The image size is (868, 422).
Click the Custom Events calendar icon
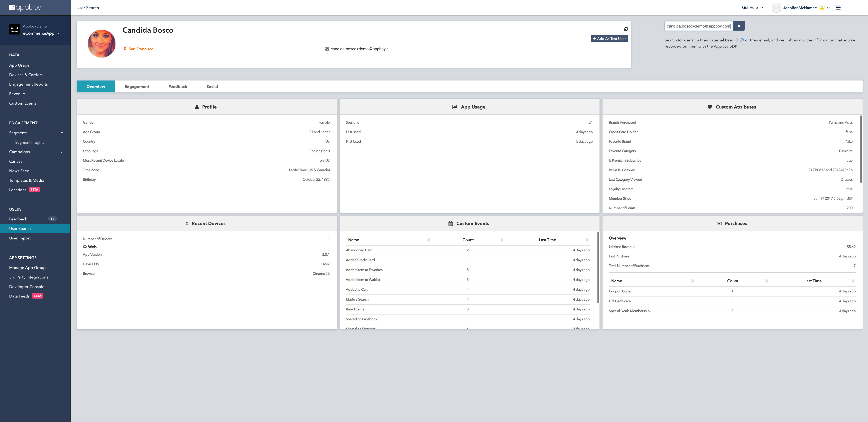click(450, 223)
